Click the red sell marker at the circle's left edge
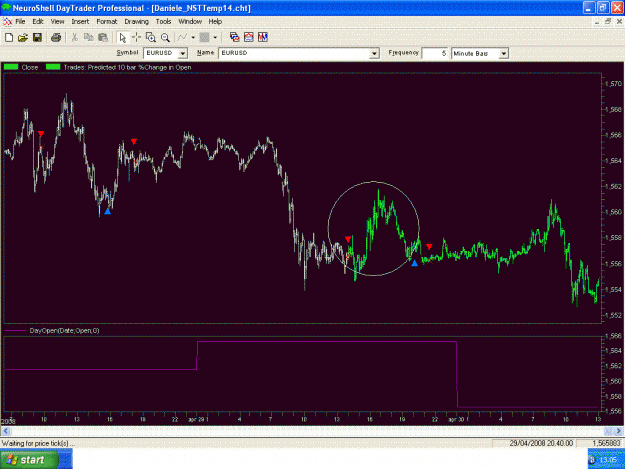The image size is (625, 469). [x=348, y=239]
